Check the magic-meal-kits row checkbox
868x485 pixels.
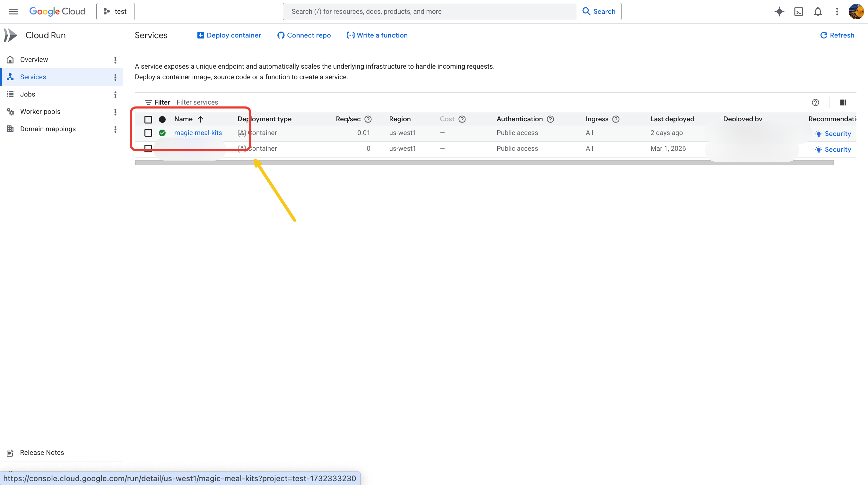tap(148, 133)
